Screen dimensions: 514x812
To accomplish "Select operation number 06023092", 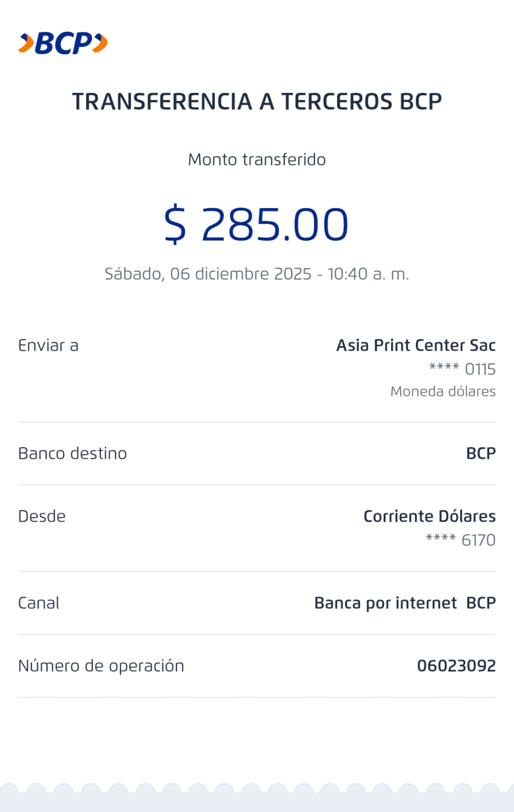I will tap(456, 666).
